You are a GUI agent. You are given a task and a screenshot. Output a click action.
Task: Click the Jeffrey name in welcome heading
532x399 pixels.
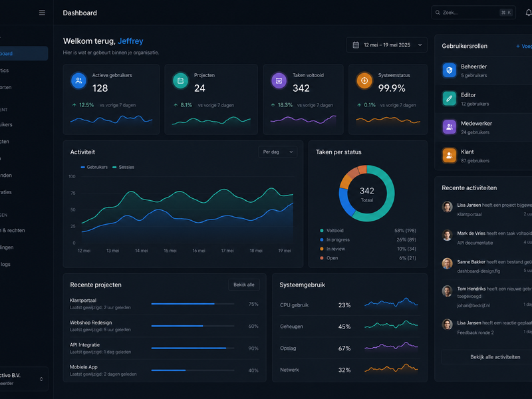click(x=130, y=41)
